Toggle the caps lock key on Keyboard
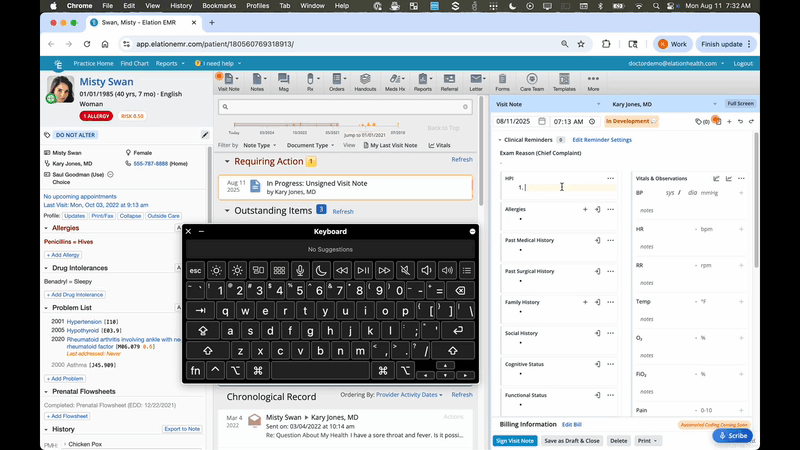Viewport: 800px width, 450px height. point(203,331)
